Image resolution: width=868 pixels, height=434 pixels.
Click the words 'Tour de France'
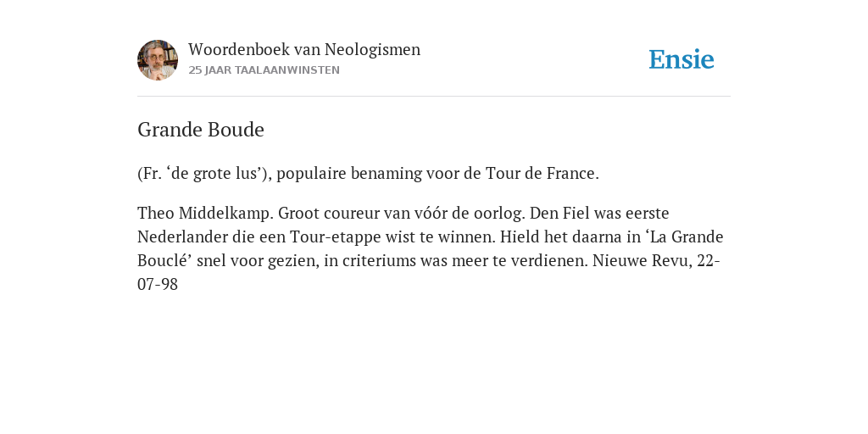point(540,174)
